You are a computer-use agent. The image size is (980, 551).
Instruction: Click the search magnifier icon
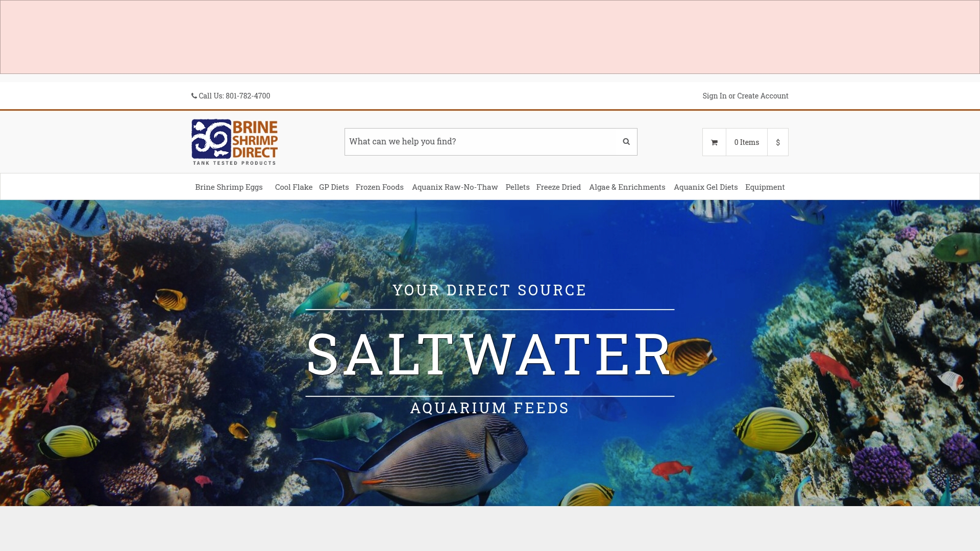click(x=626, y=142)
